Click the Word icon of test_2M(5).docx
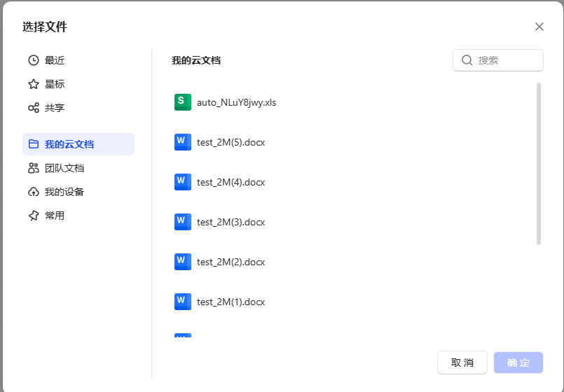564x392 pixels. pos(182,142)
